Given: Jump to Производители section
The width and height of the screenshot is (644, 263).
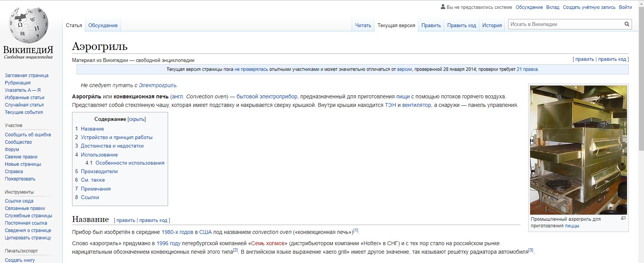Looking at the screenshot, I should [x=99, y=172].
